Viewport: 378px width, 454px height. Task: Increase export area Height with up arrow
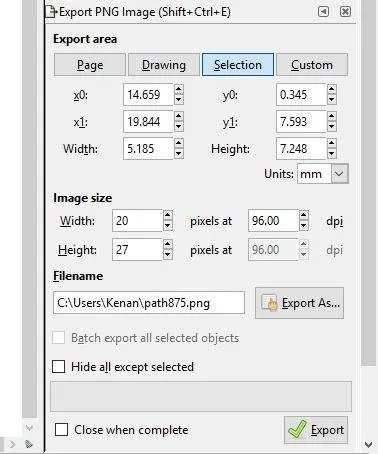point(331,143)
